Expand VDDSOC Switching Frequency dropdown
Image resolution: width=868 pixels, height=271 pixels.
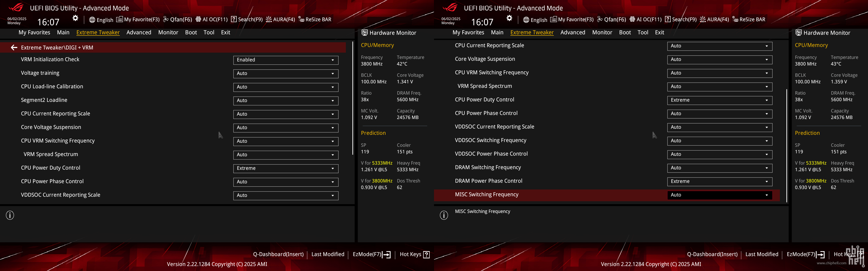pos(720,141)
